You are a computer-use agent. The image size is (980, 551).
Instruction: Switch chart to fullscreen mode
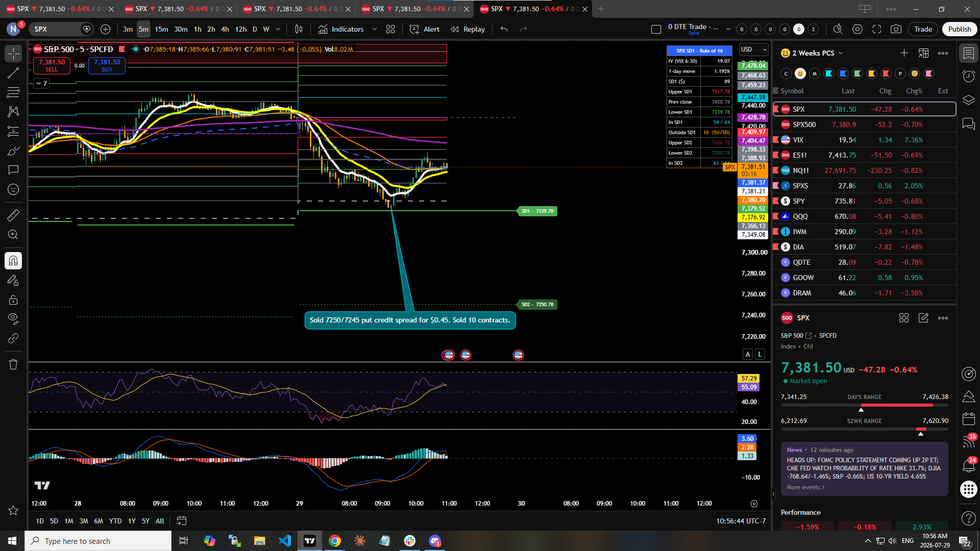pyautogui.click(x=877, y=29)
